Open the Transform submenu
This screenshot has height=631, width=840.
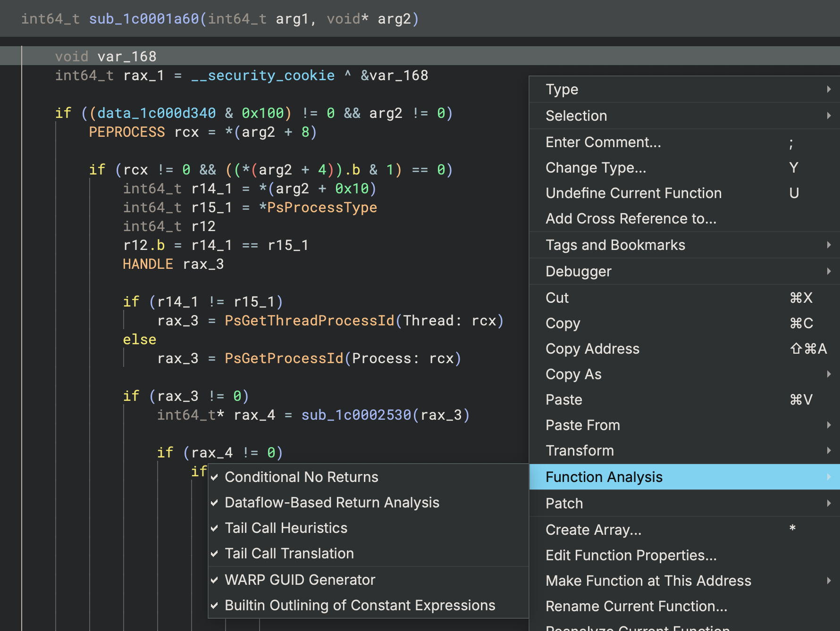coord(684,450)
